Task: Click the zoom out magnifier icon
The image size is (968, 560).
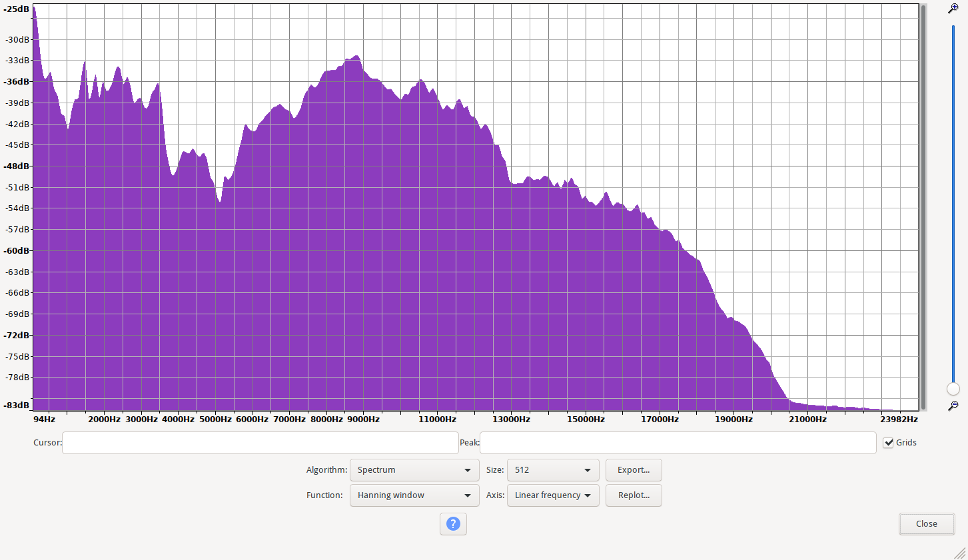Action: click(953, 406)
